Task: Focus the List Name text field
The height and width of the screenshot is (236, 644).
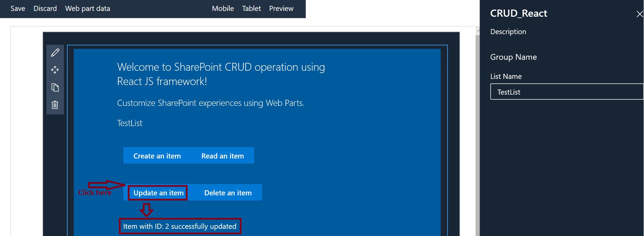Action: tap(567, 92)
